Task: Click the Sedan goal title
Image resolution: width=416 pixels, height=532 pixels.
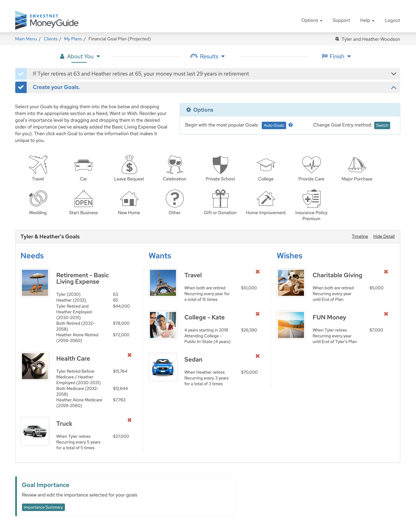Action: point(193,359)
